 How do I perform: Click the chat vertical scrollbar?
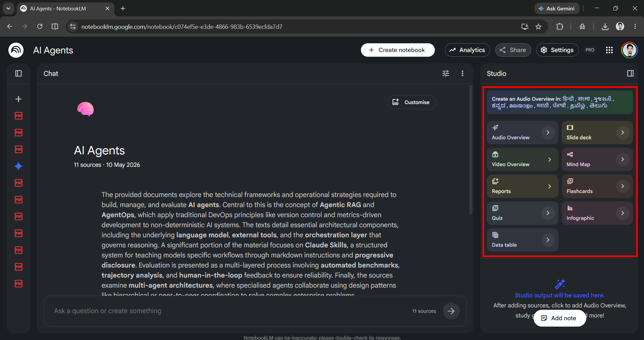pyautogui.click(x=471, y=149)
